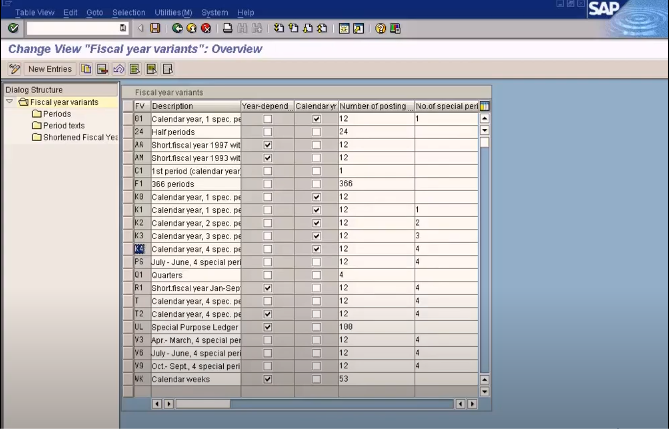Image resolution: width=669 pixels, height=429 pixels.
Task: Open the Table View menu
Action: click(x=35, y=12)
